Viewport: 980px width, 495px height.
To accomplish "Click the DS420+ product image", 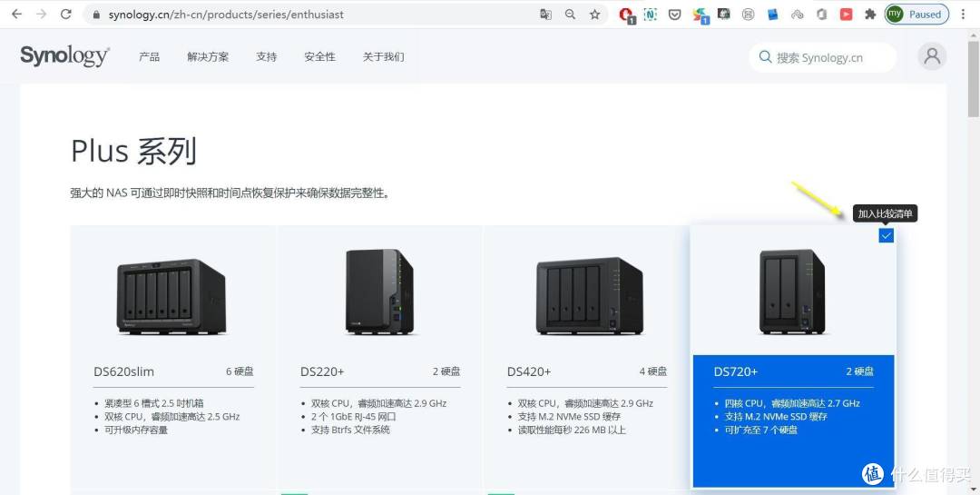I will 590,295.
